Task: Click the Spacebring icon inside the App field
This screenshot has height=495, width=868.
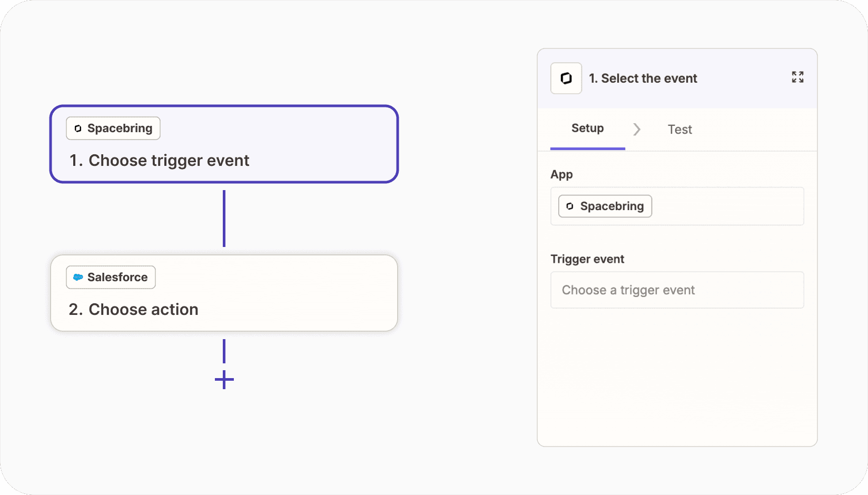Action: tap(570, 206)
